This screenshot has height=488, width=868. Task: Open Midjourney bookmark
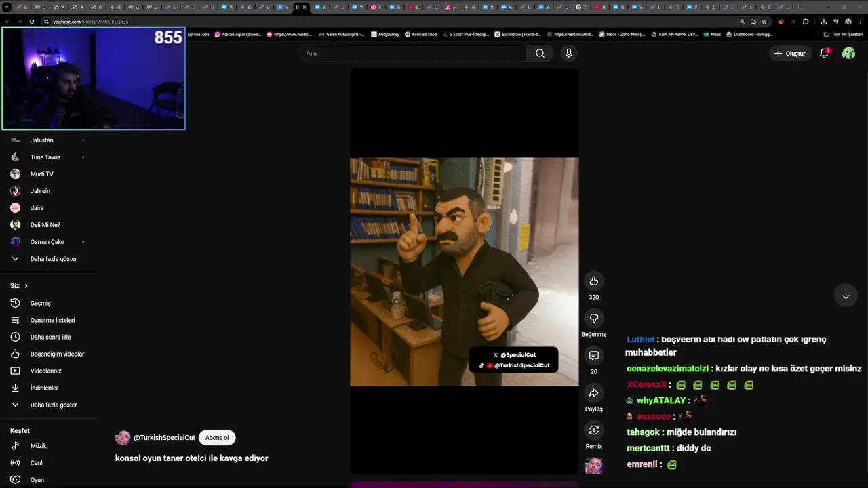[385, 34]
